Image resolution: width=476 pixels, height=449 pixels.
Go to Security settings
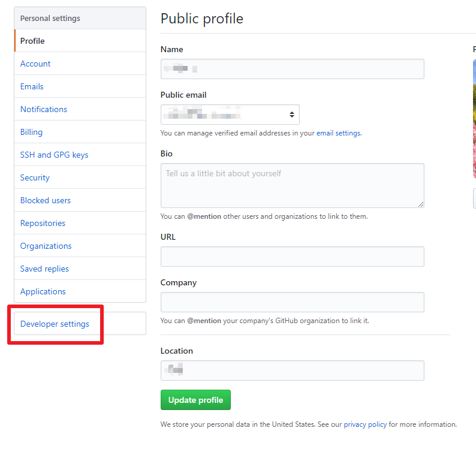[x=35, y=177]
